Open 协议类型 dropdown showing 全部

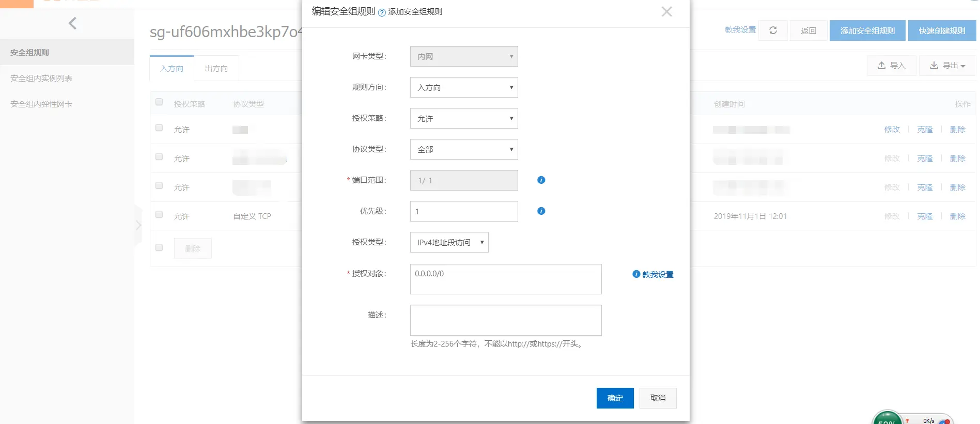tap(464, 149)
